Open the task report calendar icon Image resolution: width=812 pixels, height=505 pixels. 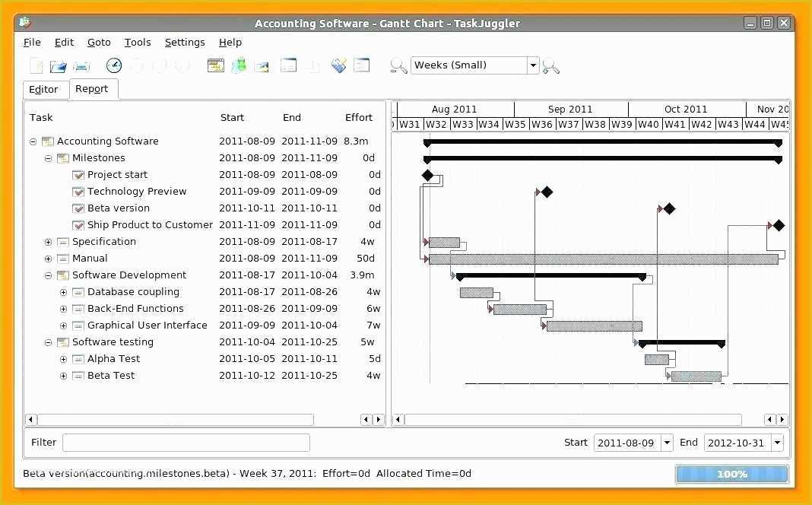point(215,65)
